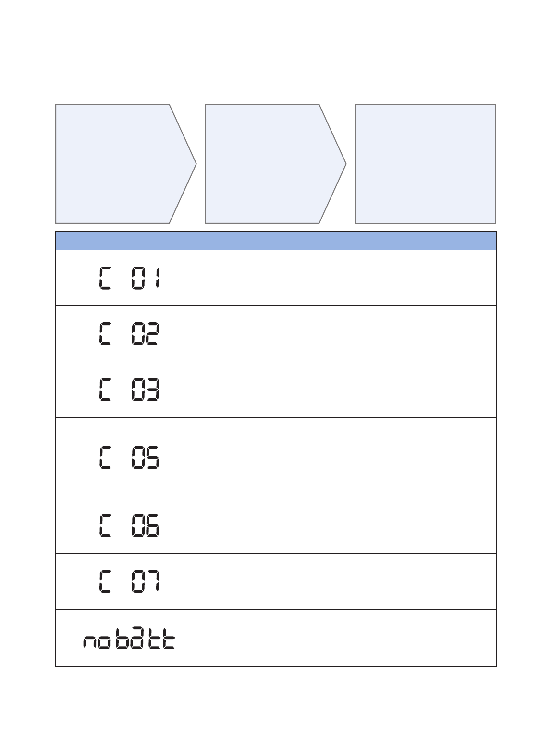The image size is (552, 756).
Task: Click the C 06 segment display icon
Action: point(129,526)
